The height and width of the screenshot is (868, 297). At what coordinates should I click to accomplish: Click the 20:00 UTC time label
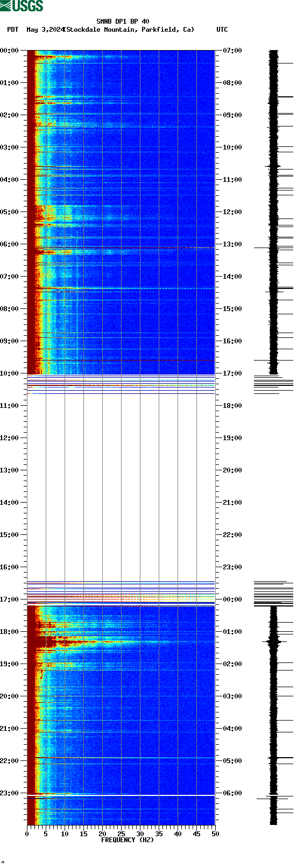tap(232, 470)
